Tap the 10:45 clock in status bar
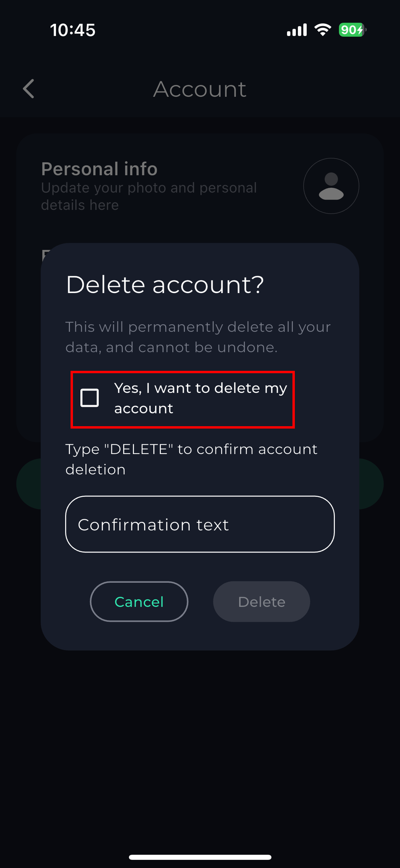The width and height of the screenshot is (400, 868). (72, 30)
